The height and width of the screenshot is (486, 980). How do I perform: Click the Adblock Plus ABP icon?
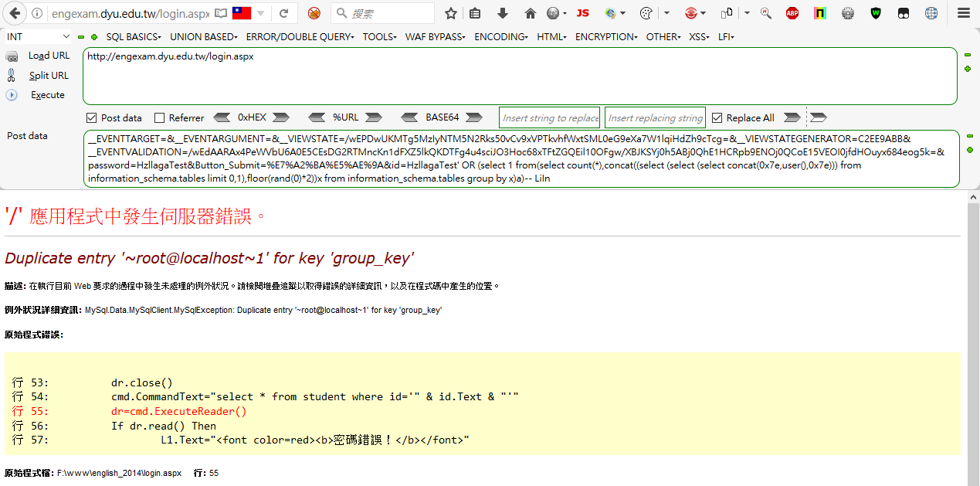(x=792, y=13)
